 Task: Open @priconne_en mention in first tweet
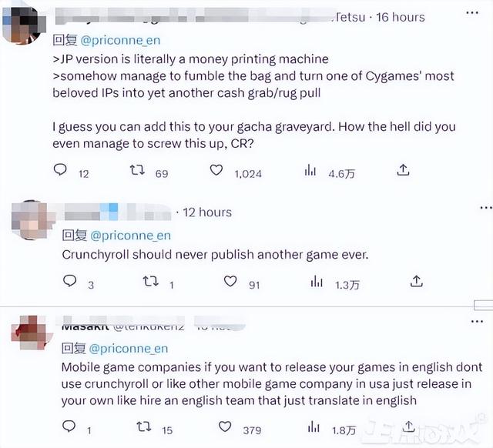point(120,40)
